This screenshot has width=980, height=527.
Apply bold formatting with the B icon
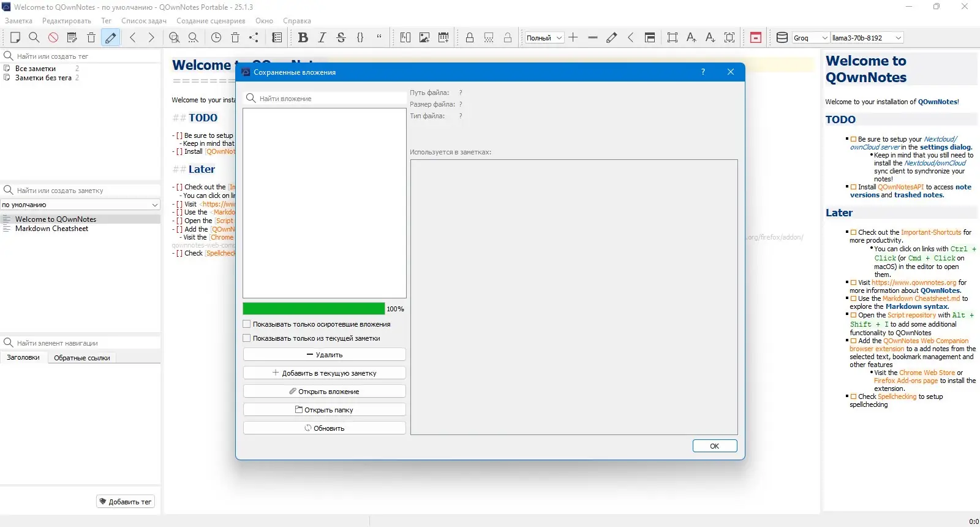point(303,37)
